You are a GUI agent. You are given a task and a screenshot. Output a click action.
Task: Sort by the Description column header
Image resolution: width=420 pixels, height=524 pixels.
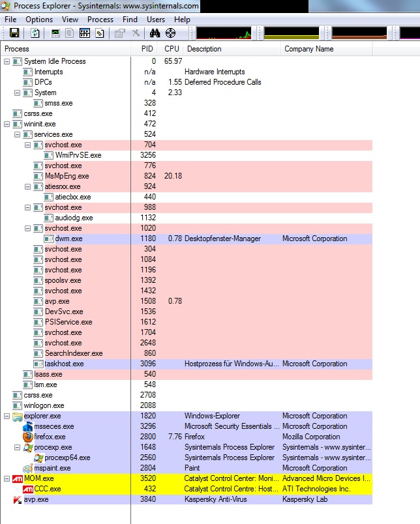(x=232, y=49)
